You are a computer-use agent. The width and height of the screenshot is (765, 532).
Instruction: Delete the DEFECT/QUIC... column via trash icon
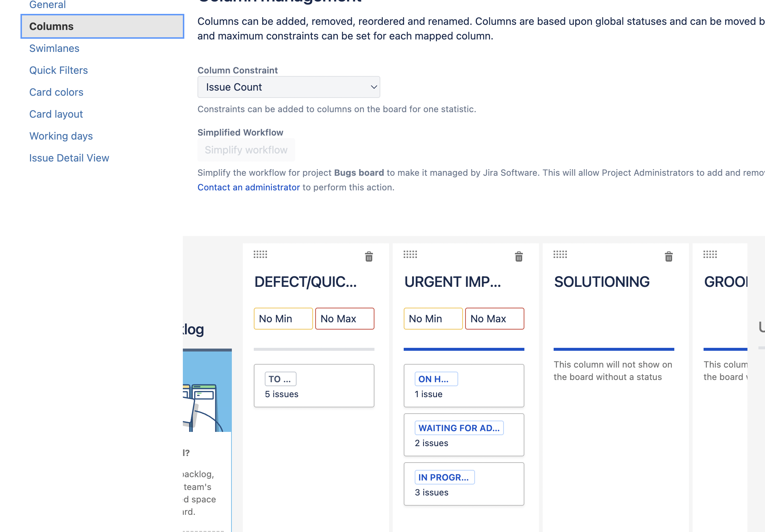tap(369, 256)
